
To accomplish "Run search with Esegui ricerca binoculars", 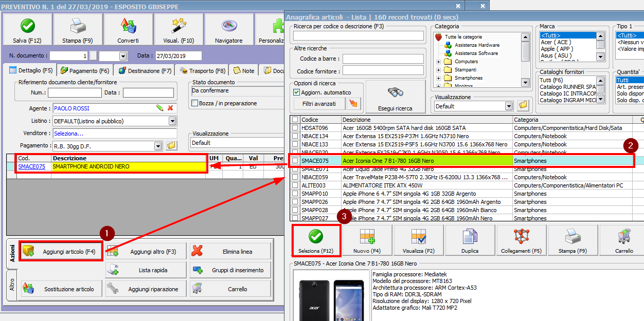I will [396, 98].
